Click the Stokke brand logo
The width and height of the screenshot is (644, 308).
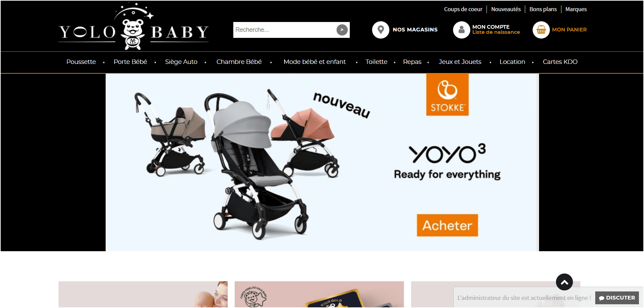click(x=447, y=95)
